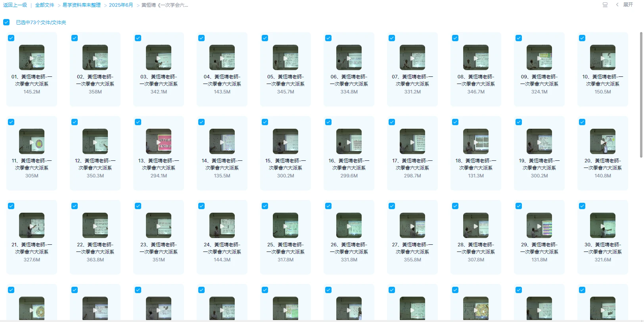Uncheck the select-all checkbox beside 已选中73个文件
Image resolution: width=644 pixels, height=322 pixels.
click(6, 22)
